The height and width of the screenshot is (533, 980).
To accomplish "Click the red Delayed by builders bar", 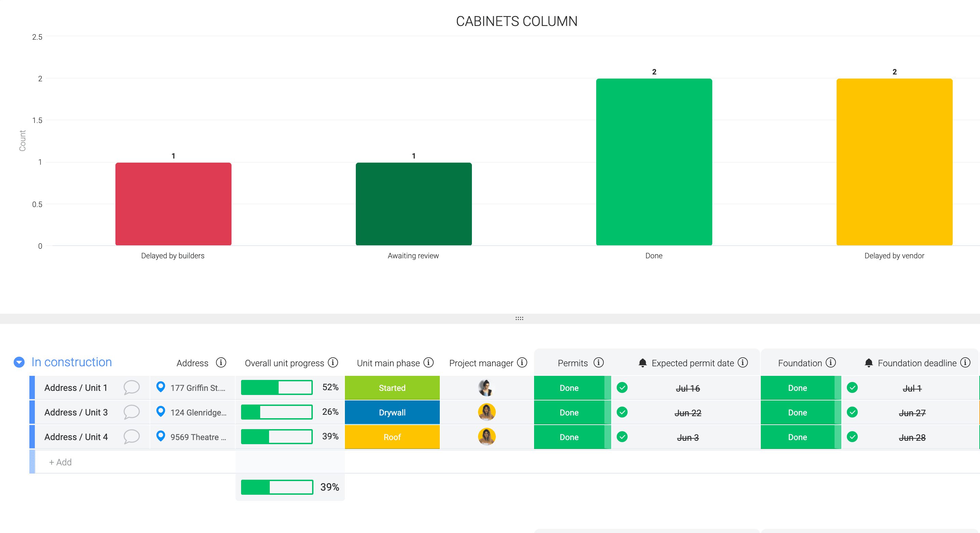I will click(173, 204).
